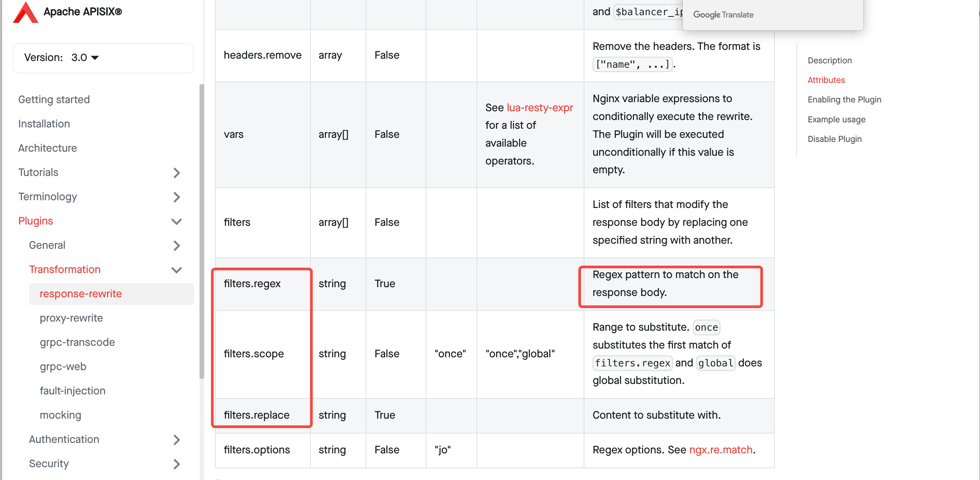
Task: Jump to Enabling the Plugin section
Action: [x=844, y=100]
